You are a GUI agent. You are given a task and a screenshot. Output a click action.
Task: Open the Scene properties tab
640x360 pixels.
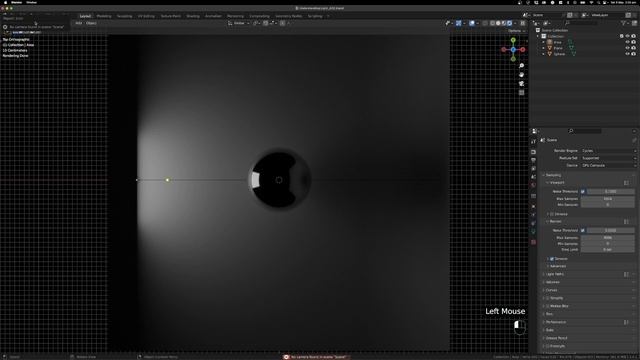(533, 177)
